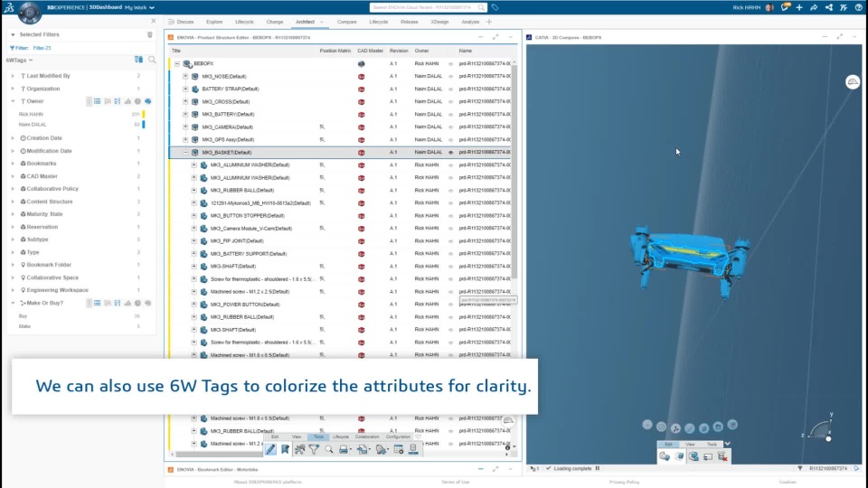The width and height of the screenshot is (868, 488).
Task: Switch to the XDesign tab
Action: [x=439, y=22]
